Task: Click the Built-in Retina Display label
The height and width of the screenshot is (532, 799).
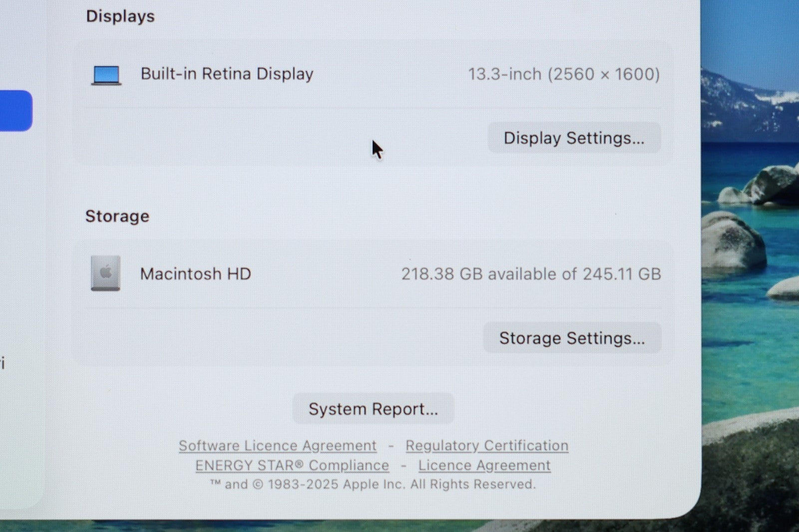Action: 227,74
